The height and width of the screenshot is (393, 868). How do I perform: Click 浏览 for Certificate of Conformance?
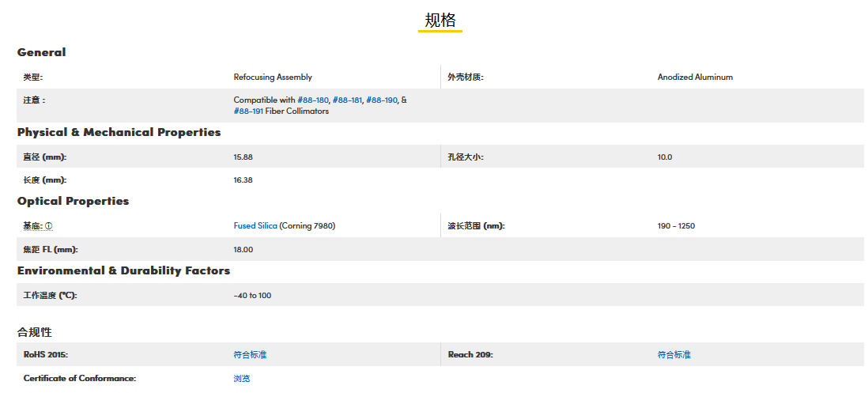(x=242, y=379)
